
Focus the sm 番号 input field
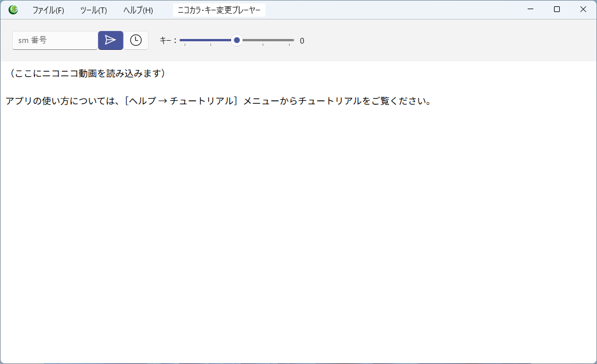click(55, 40)
